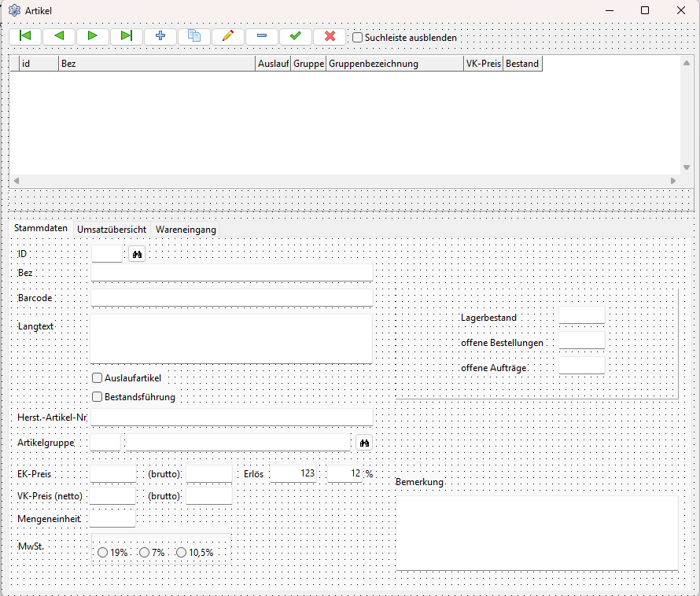
Task: Switch to the Stammdaten tab
Action: (x=41, y=228)
